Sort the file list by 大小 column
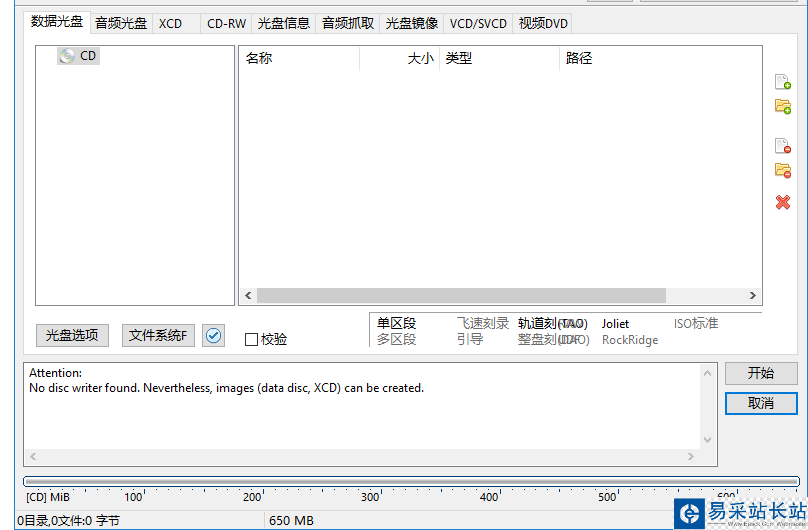 (x=399, y=58)
